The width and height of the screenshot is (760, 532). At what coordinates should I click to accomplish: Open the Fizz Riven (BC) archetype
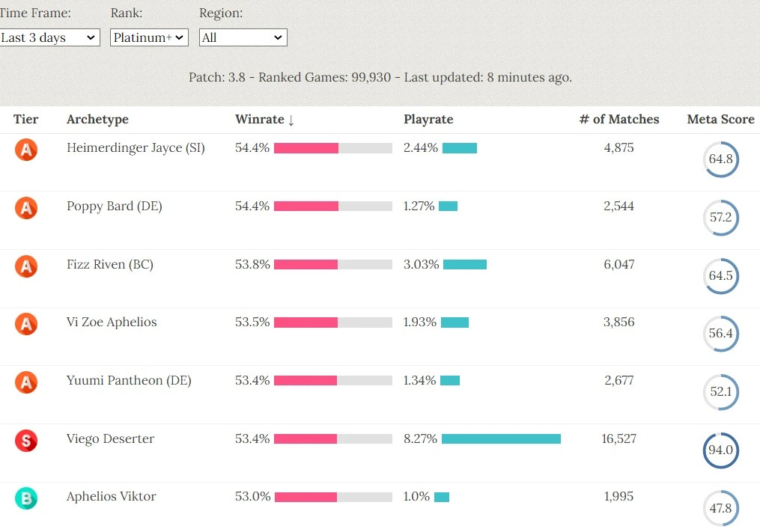point(110,265)
